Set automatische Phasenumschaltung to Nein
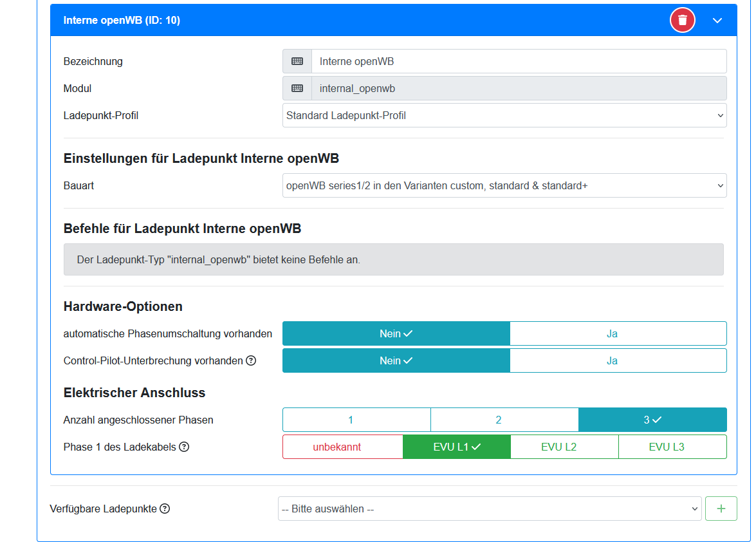The image size is (756, 542). 396,333
